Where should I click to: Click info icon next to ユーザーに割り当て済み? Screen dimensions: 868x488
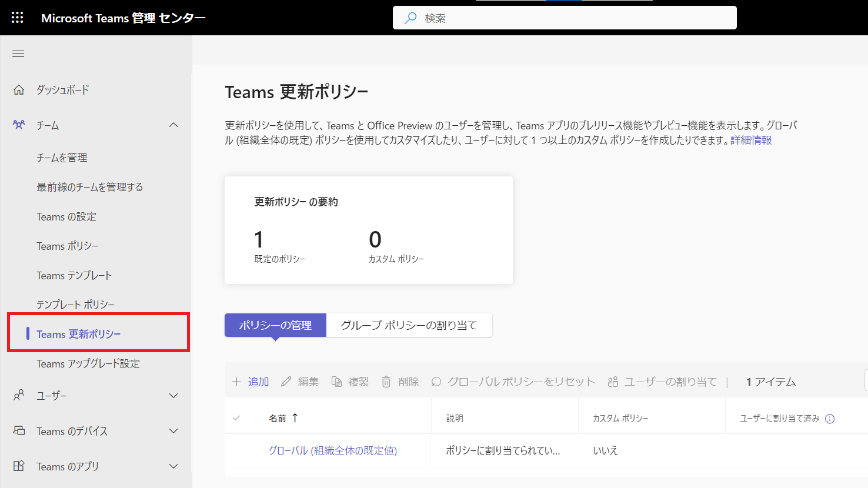tap(830, 419)
